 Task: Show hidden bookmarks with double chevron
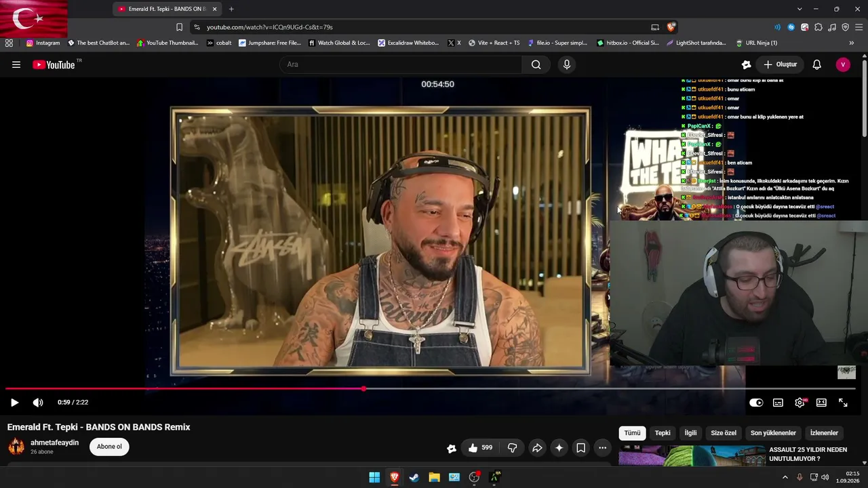point(852,43)
